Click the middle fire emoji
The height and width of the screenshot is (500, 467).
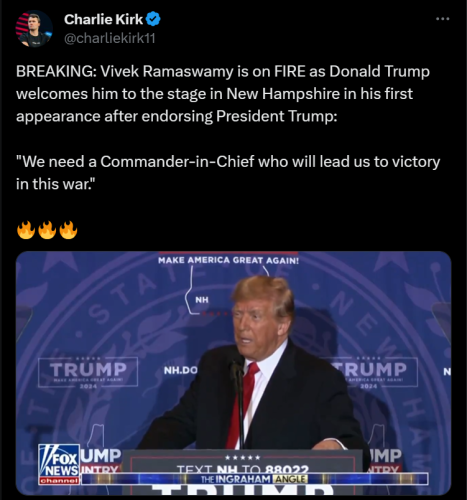[x=47, y=230]
